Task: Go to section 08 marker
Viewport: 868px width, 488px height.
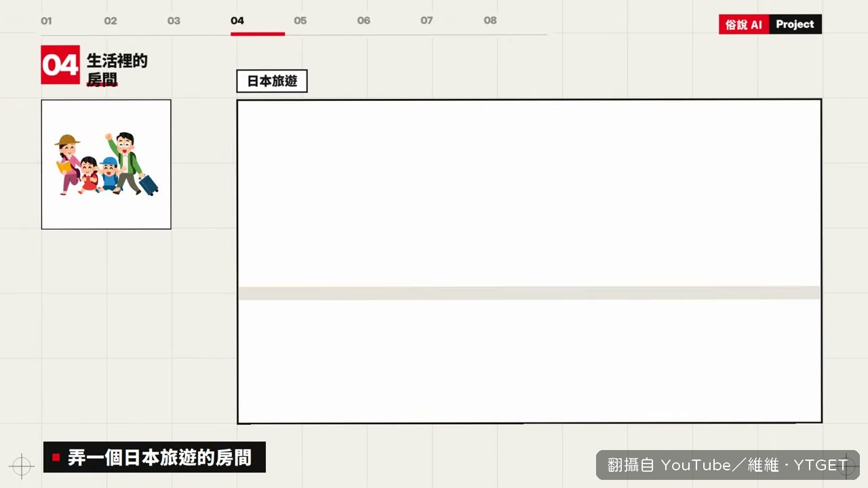Action: click(x=490, y=20)
